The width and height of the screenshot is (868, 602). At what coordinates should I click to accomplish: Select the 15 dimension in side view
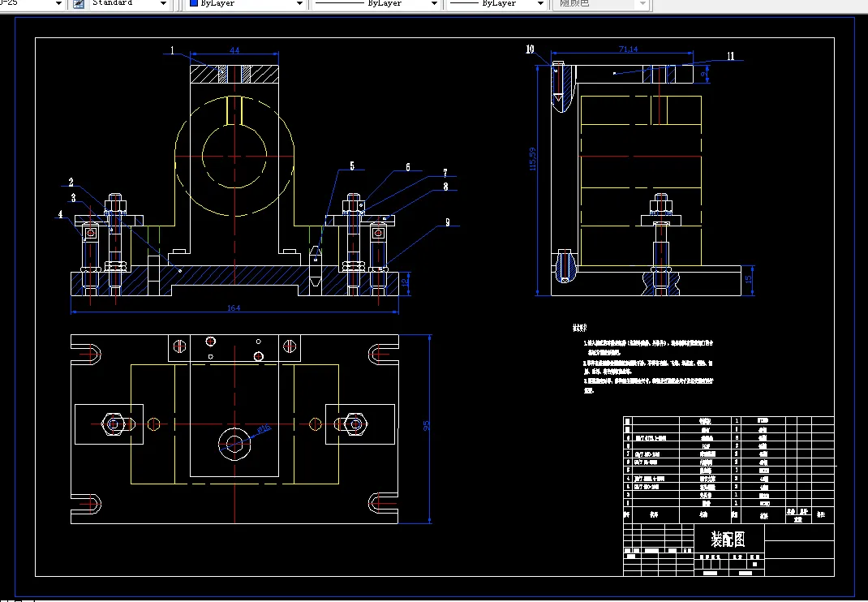[749, 280]
